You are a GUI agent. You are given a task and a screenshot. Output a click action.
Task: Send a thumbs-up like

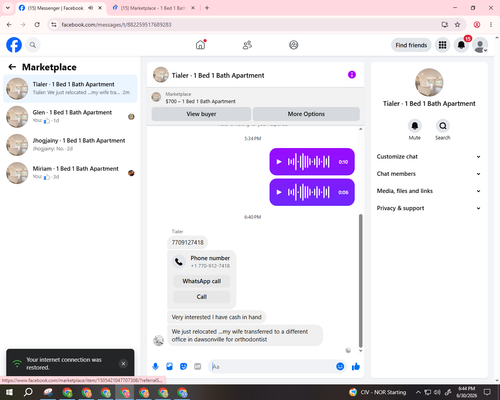pos(356,367)
